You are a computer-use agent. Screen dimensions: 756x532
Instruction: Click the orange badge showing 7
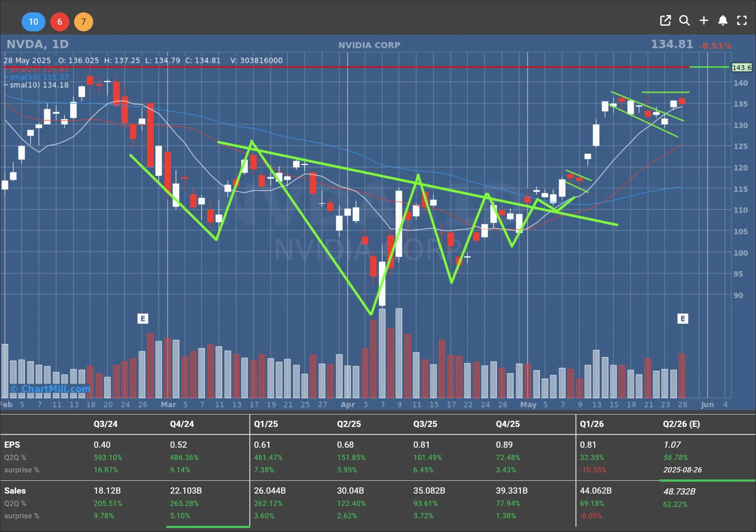(x=83, y=22)
